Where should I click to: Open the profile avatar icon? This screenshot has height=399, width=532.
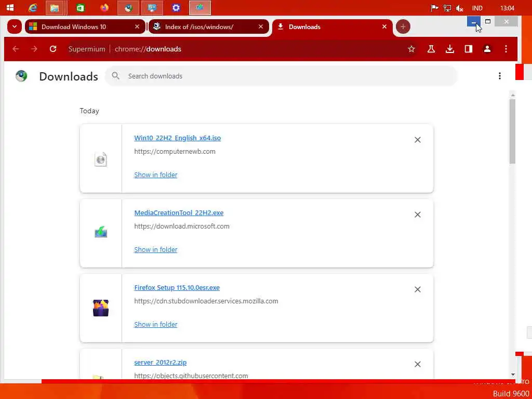coord(487,49)
